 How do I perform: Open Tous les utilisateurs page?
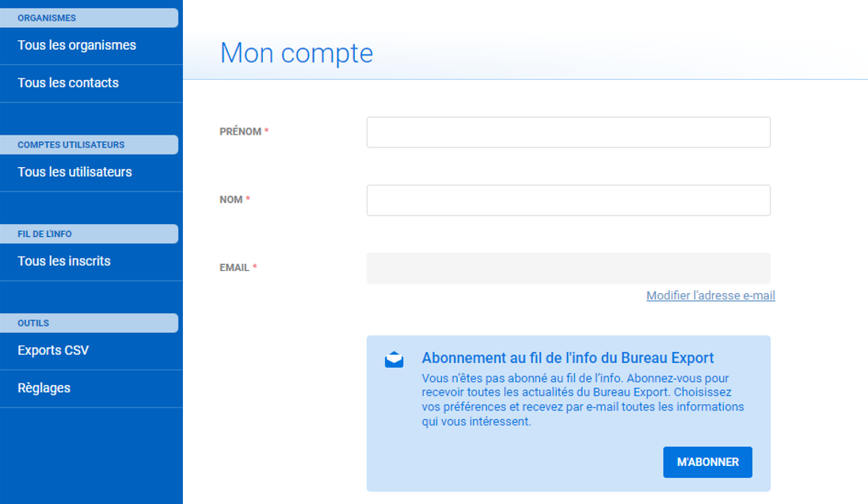click(74, 172)
